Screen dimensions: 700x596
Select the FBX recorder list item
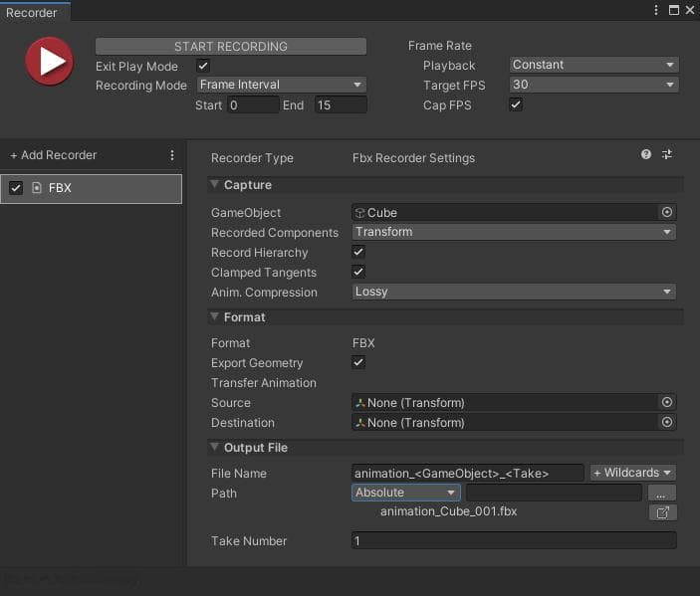pos(91,188)
